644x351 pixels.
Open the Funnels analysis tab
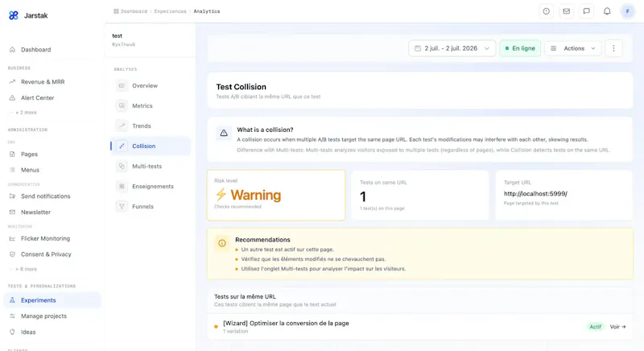point(151,206)
